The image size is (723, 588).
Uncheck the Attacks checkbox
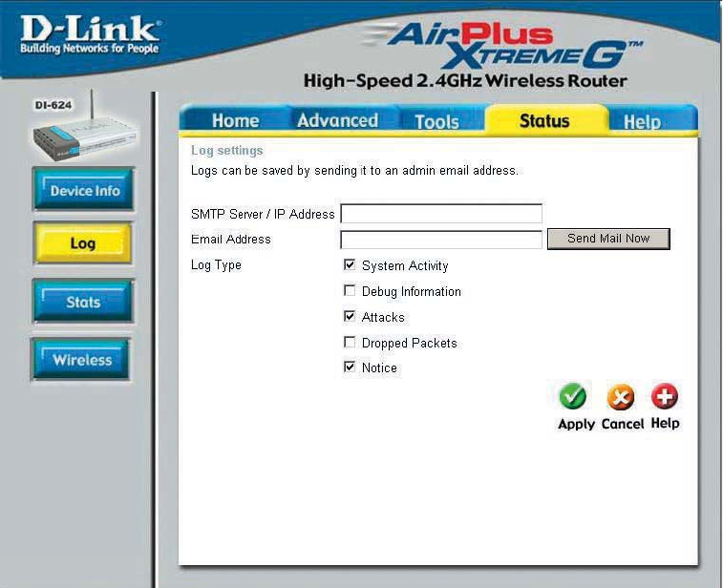point(350,316)
